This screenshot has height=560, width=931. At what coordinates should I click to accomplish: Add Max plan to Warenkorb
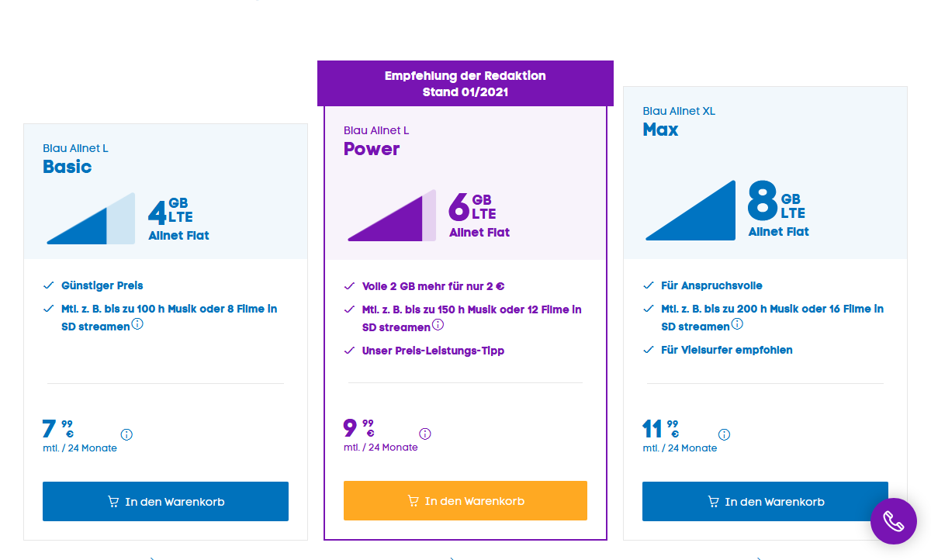click(765, 502)
